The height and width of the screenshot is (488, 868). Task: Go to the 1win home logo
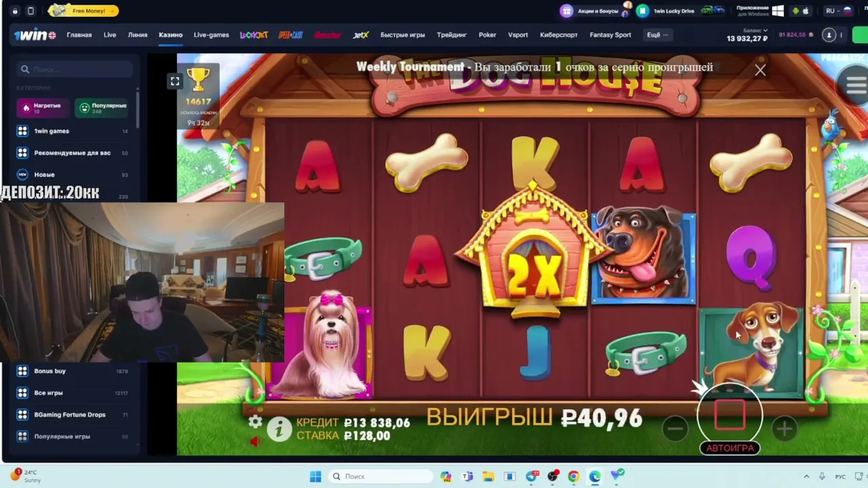point(35,35)
